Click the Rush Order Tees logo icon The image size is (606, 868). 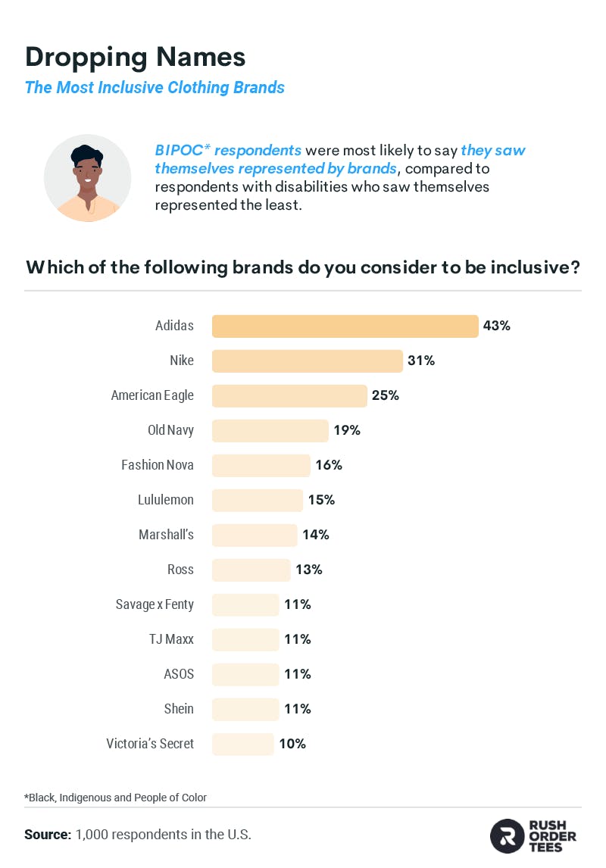(506, 836)
